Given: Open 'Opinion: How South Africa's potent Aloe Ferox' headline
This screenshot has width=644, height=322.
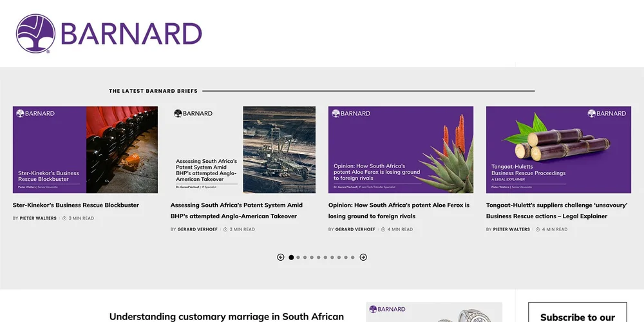Looking at the screenshot, I should click(399, 211).
